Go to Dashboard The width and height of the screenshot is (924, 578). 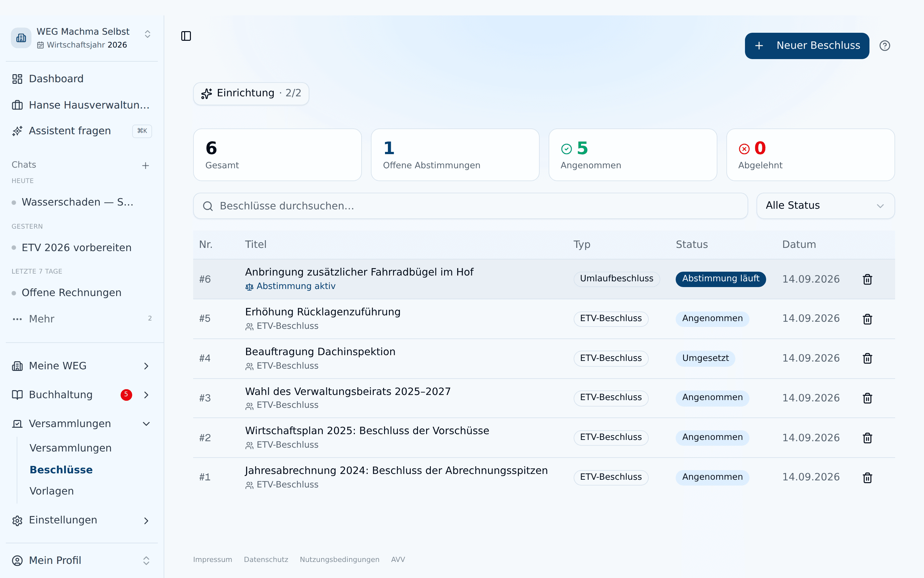[x=82, y=79]
